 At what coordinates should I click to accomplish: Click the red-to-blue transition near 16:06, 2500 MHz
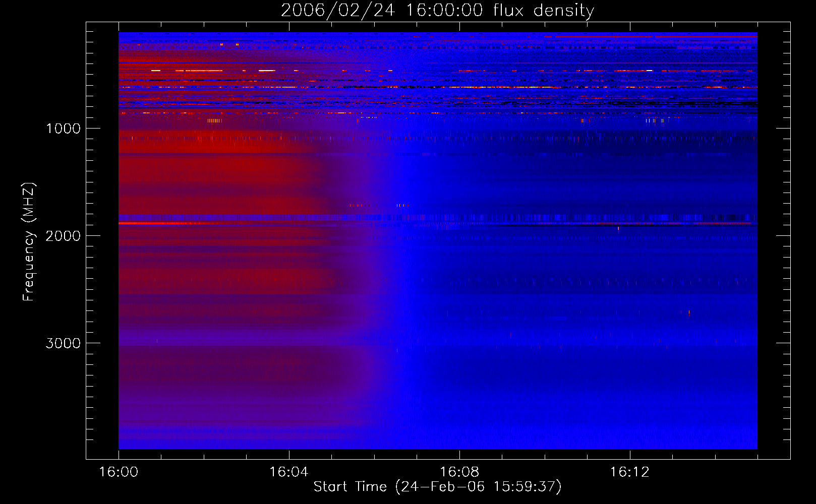tap(374, 289)
